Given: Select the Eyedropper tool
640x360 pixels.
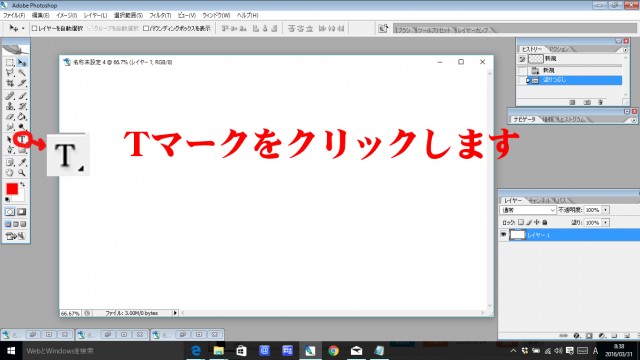Looking at the screenshot, I should tap(22, 162).
